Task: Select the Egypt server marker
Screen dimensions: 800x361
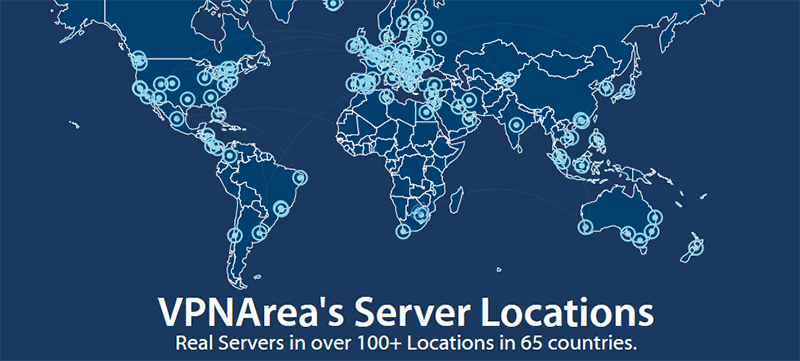Action: pyautogui.click(x=427, y=112)
